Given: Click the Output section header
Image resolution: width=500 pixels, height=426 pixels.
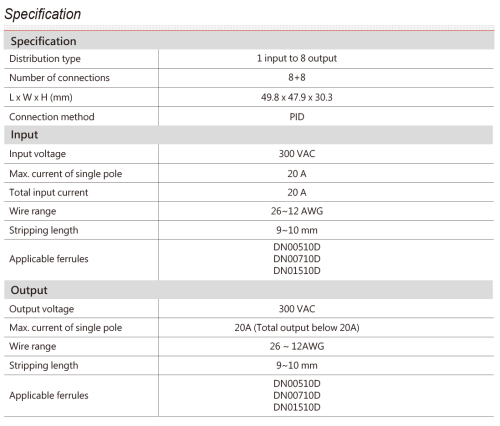Looking at the screenshot, I should 249,290.
